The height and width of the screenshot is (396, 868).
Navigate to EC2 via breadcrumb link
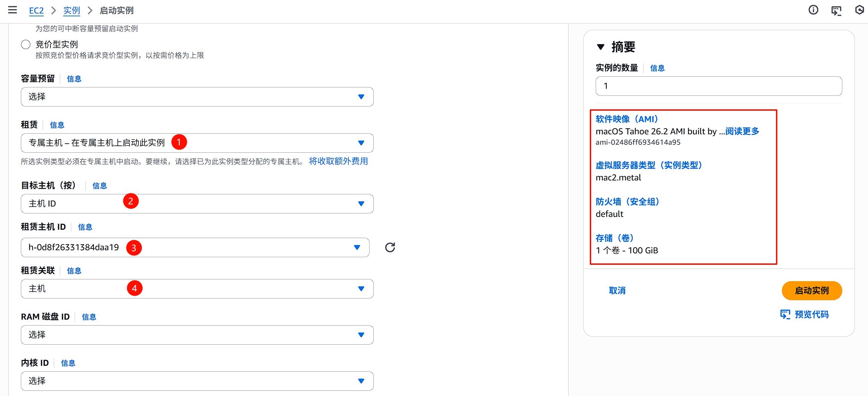coord(36,11)
